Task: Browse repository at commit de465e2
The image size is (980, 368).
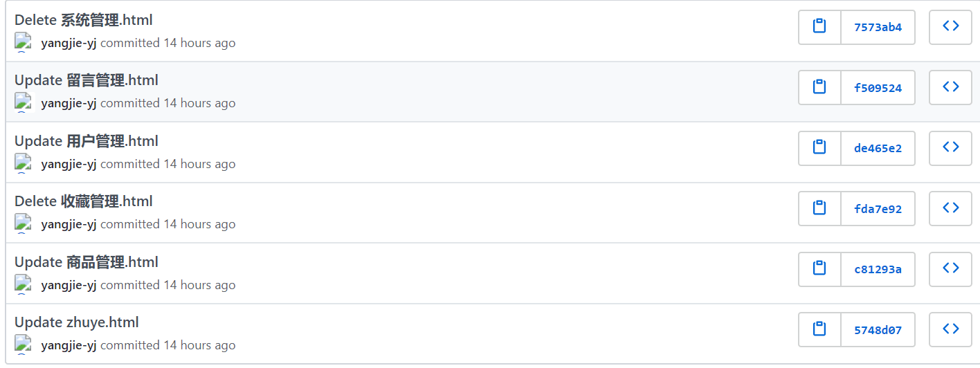Action: 950,147
